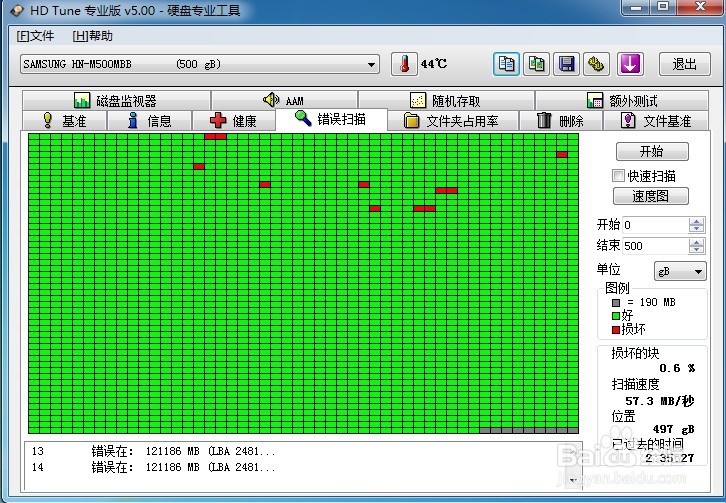Image resolution: width=726 pixels, height=503 pixels.
Task: Close the HD Tune window
Action: click(700, 7)
